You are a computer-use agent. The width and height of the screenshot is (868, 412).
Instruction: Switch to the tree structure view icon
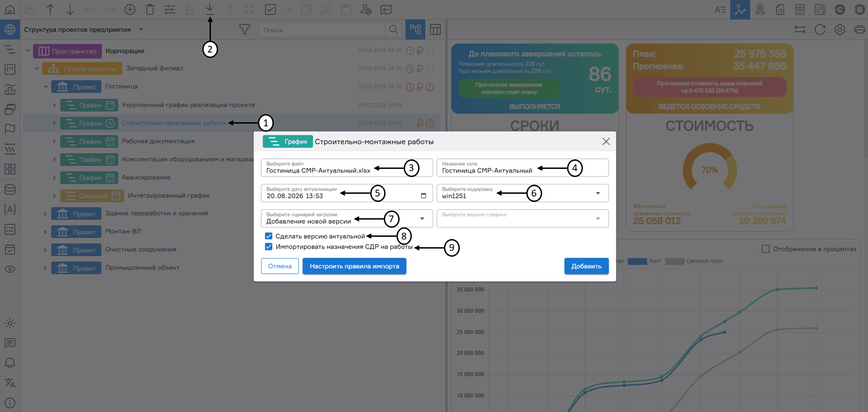415,29
